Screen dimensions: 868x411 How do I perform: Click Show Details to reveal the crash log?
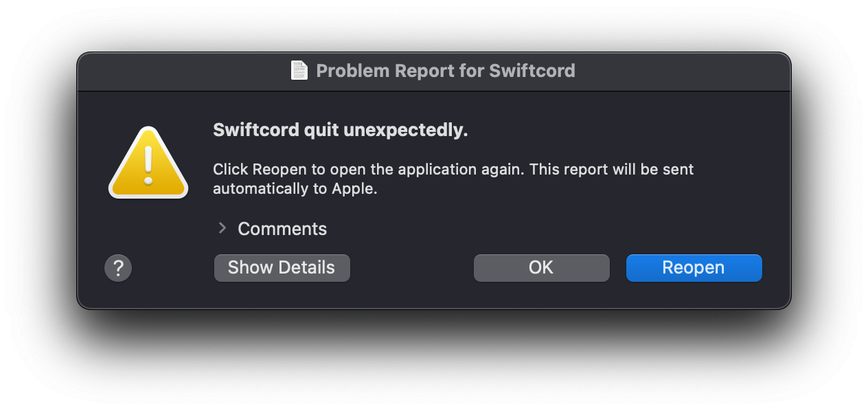[x=282, y=267]
